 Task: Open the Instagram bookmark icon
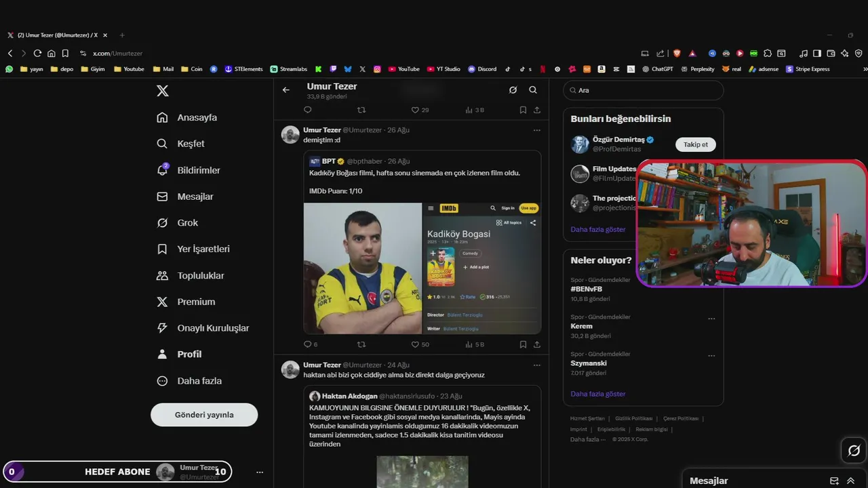tap(377, 68)
